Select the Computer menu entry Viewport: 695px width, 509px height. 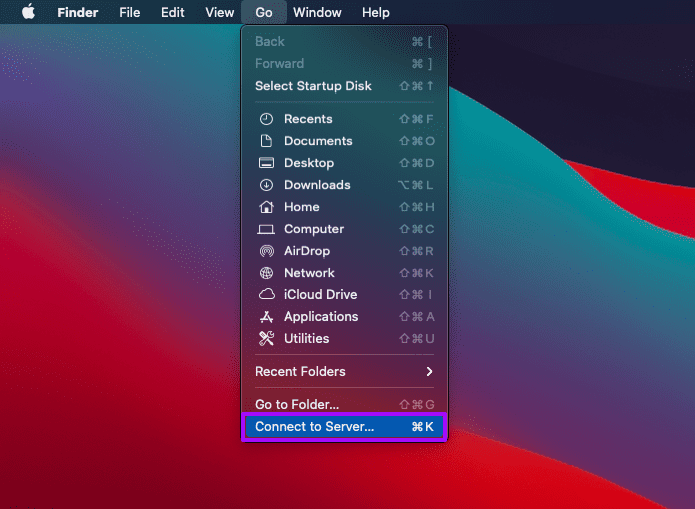click(344, 229)
